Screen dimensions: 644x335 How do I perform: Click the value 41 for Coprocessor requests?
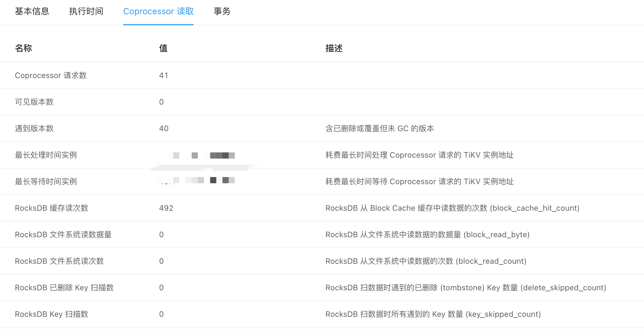tap(164, 75)
